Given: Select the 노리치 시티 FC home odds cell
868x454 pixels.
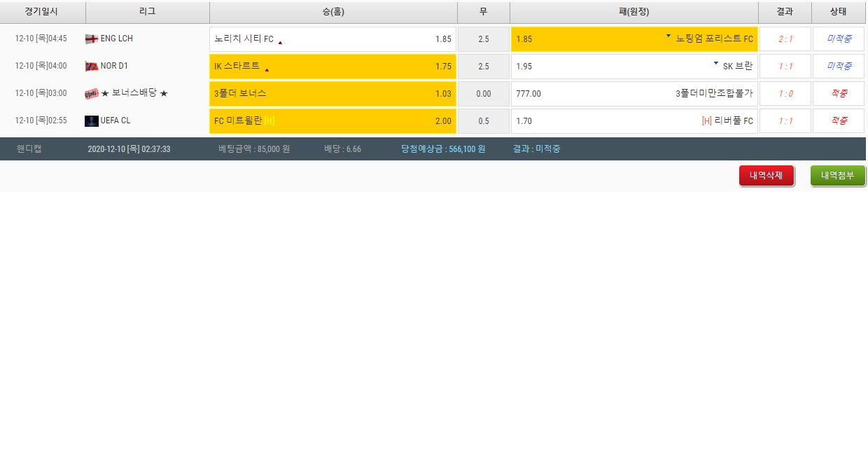Looking at the screenshot, I should tap(332, 39).
